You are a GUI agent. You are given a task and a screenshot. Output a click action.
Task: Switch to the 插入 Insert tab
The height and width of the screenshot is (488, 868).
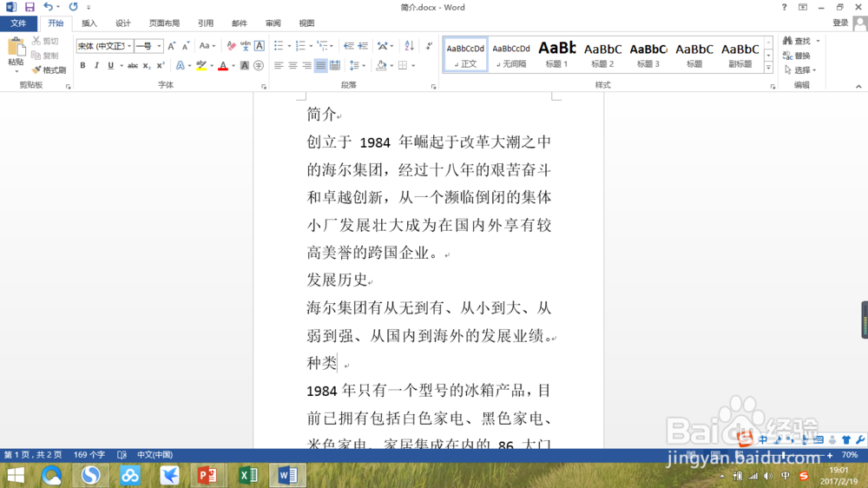tap(89, 23)
